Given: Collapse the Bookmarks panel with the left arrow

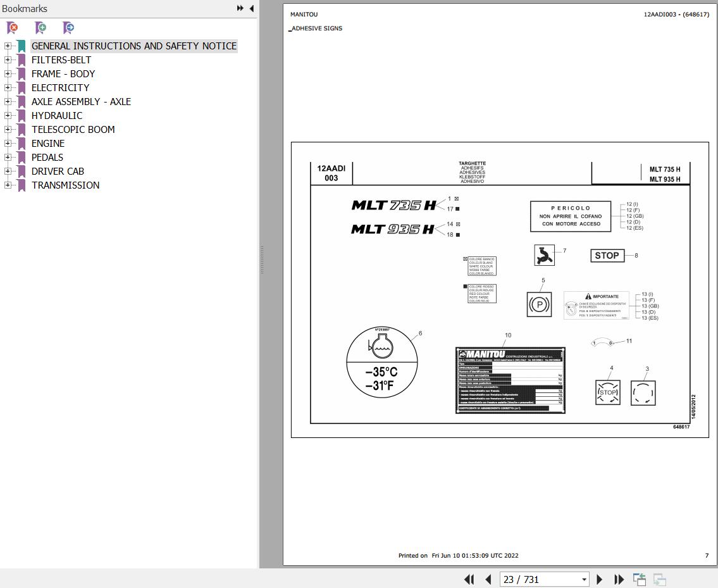Looking at the screenshot, I should point(251,8).
